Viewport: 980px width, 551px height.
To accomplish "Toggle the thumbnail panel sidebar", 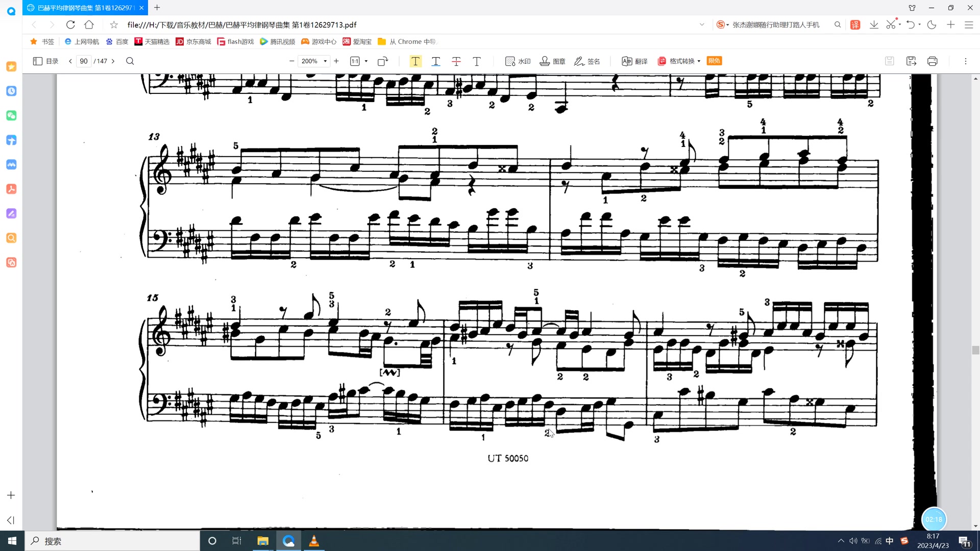I will click(38, 61).
